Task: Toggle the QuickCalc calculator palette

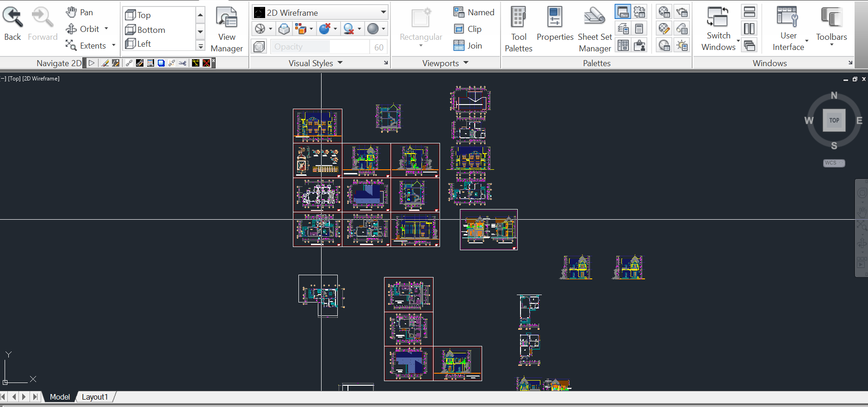Action: 639,29
